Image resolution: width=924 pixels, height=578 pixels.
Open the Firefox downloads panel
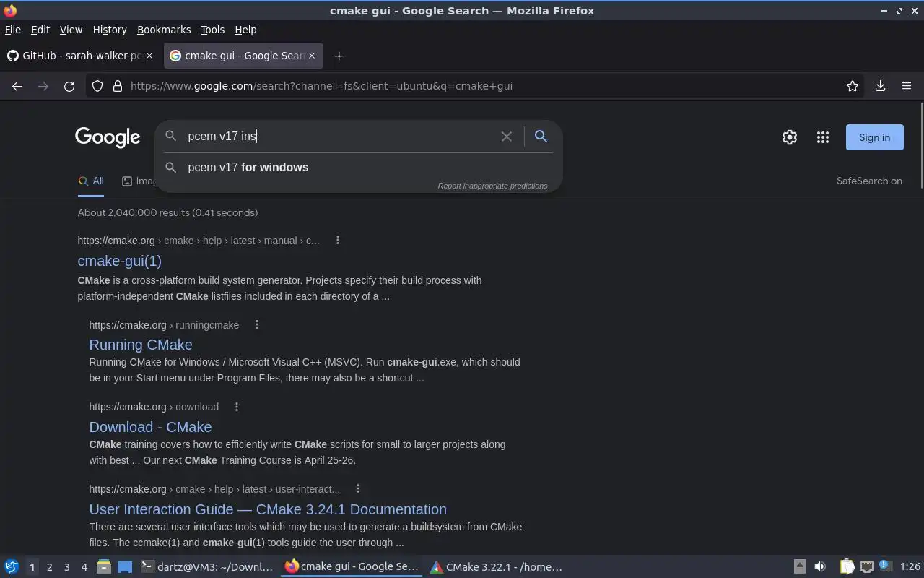click(x=880, y=86)
